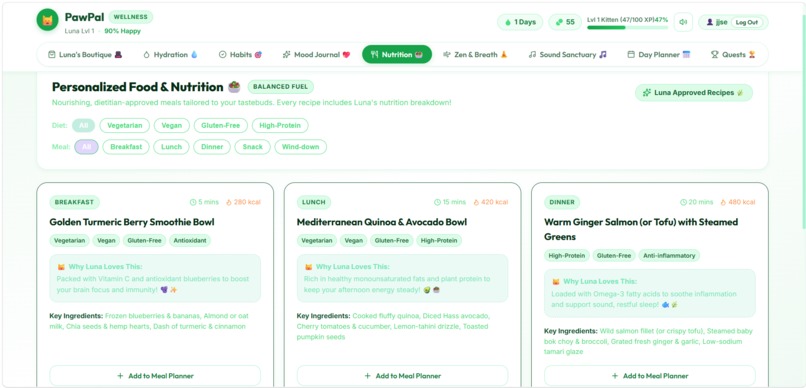
Task: Click the XP progress bar
Action: [628, 28]
